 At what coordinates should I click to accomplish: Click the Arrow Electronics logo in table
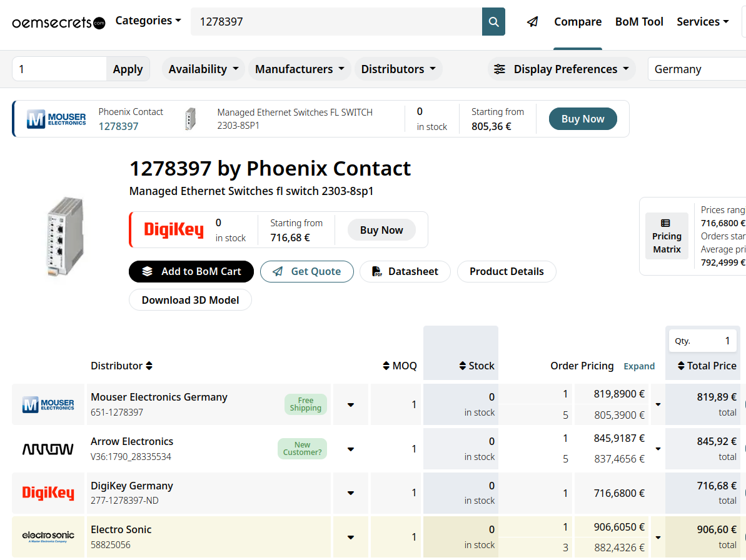click(48, 449)
